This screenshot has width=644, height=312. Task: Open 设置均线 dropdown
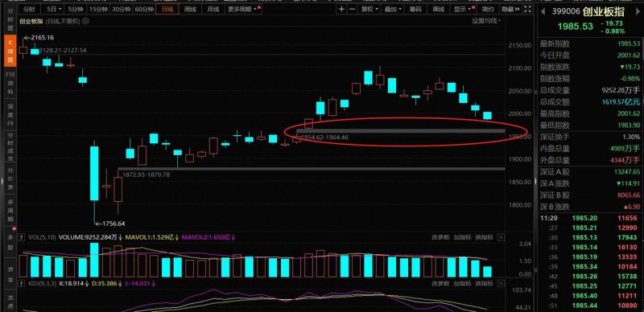487,21
